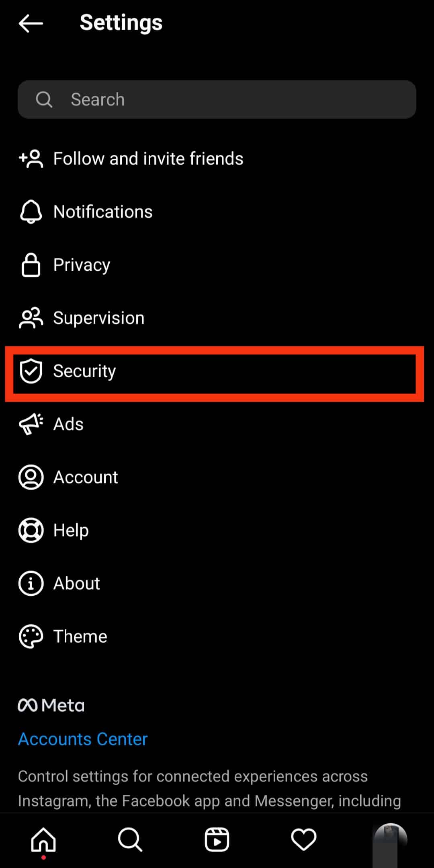This screenshot has height=868, width=434.
Task: Click the magnifier icon in search bar
Action: click(44, 99)
